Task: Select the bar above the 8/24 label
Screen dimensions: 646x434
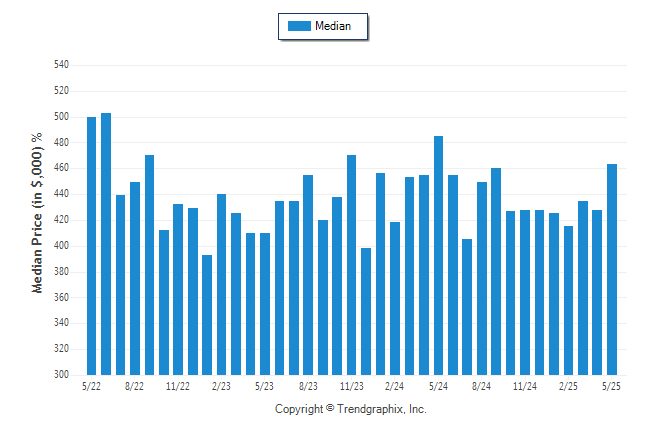Action: coord(482,279)
